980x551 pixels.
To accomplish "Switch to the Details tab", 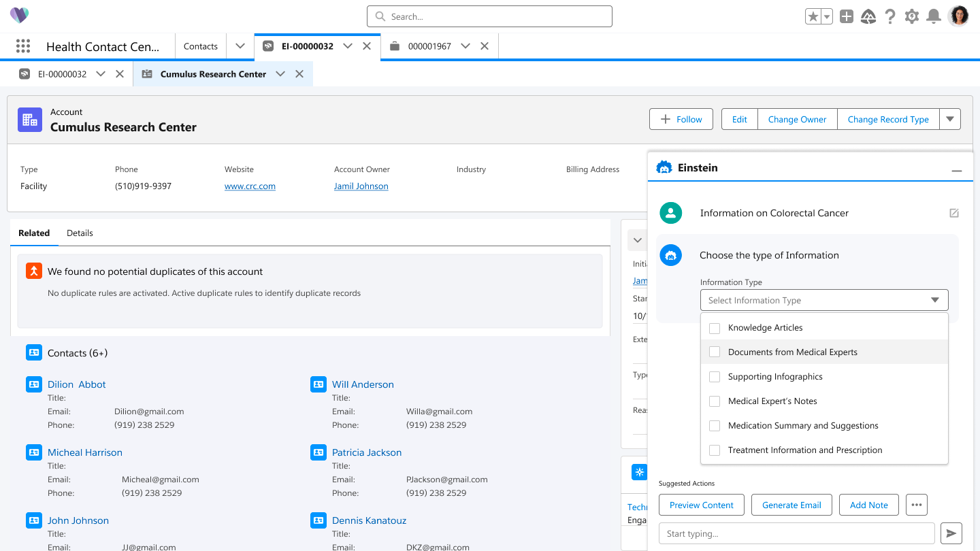I will [x=80, y=233].
